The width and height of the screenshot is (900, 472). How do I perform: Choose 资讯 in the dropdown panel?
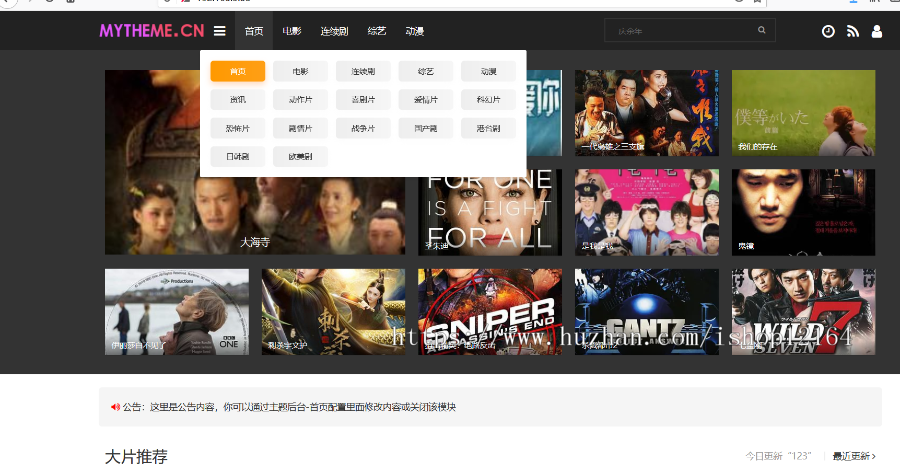tap(238, 99)
